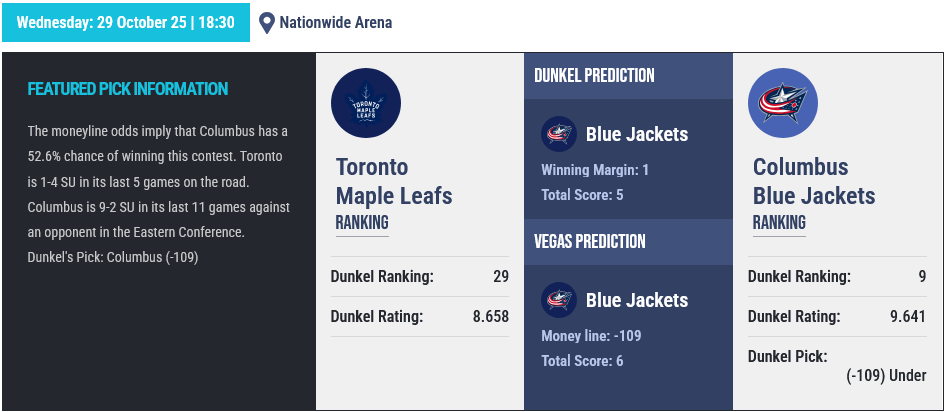Screen dimensions: 945x412
Task: Select the Wednesday 29 October date badge
Action: (126, 22)
